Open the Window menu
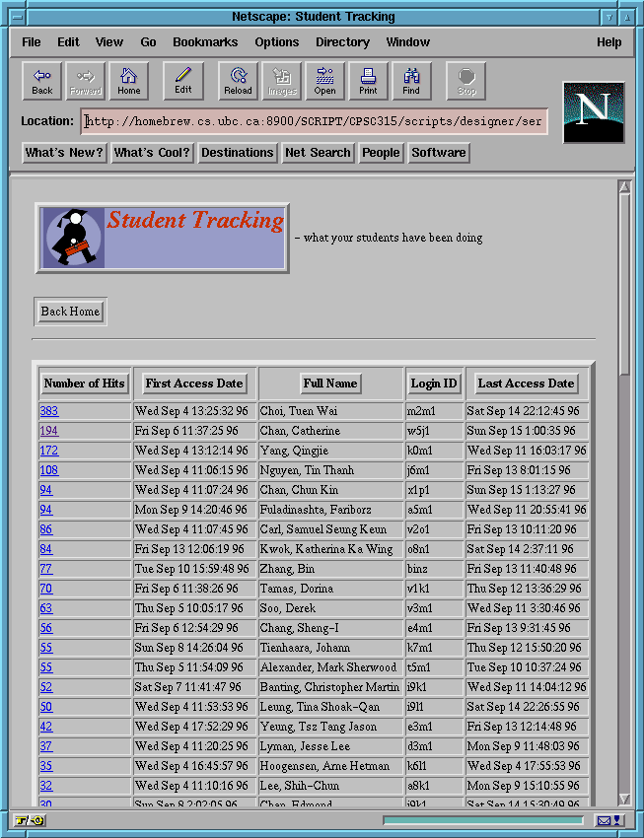The height and width of the screenshot is (838, 644). (x=407, y=42)
